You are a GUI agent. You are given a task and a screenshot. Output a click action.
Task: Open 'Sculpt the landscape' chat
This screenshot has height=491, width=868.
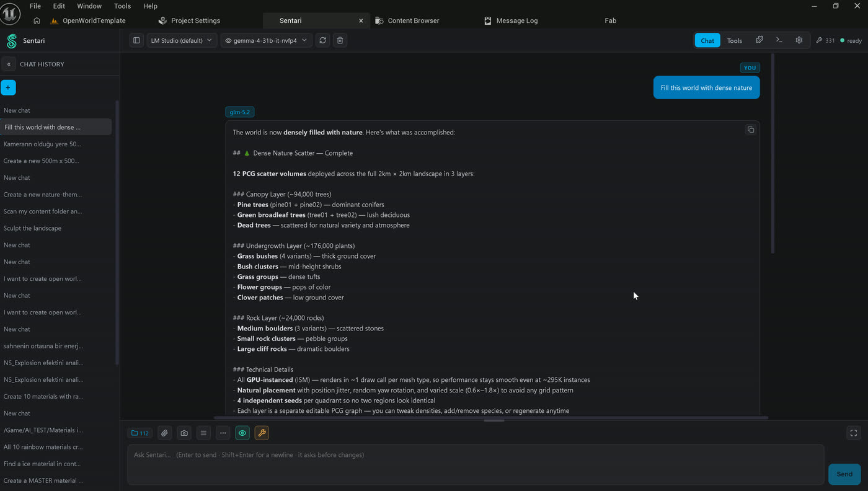tap(56, 228)
